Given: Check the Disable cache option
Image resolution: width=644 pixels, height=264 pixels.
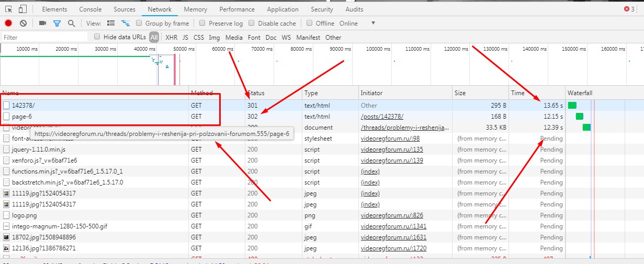Looking at the screenshot, I should click(252, 24).
